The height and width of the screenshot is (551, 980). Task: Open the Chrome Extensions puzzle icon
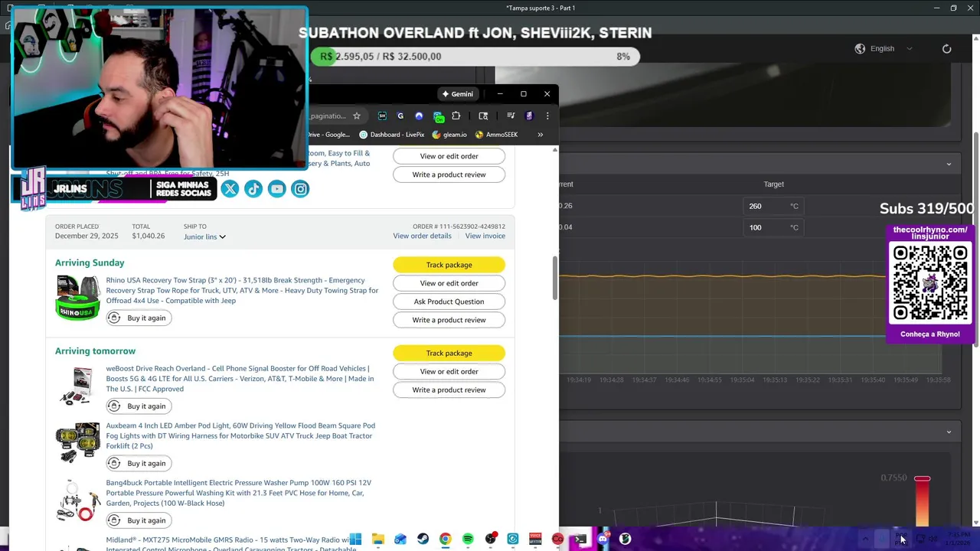456,116
